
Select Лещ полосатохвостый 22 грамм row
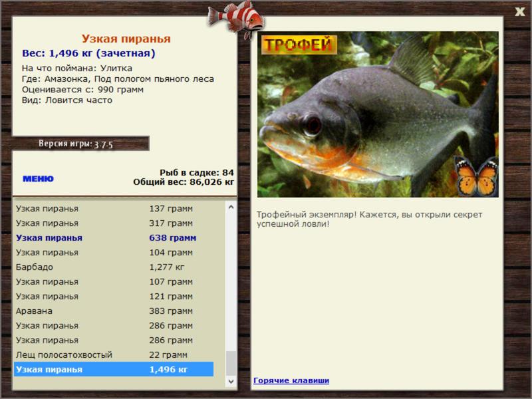click(x=114, y=355)
